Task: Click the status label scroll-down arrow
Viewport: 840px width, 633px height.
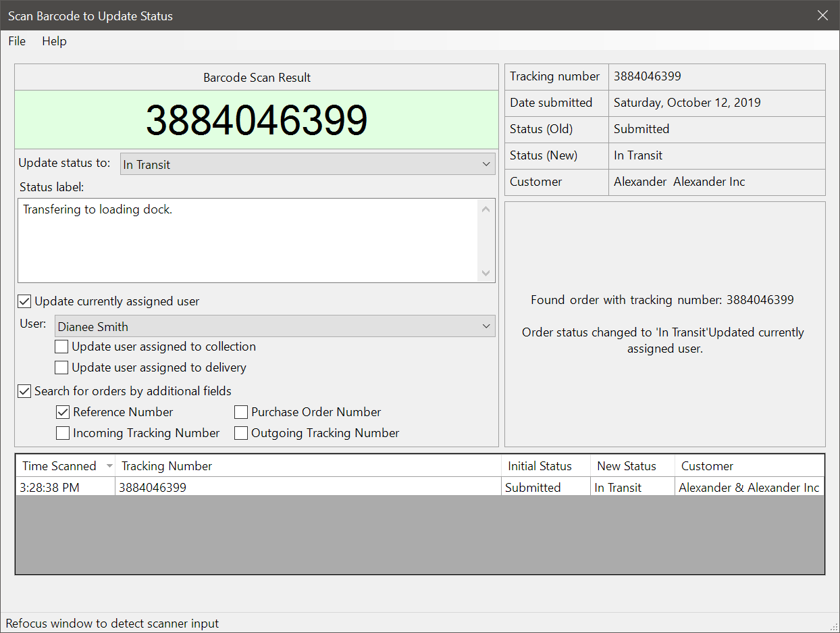Action: point(485,273)
